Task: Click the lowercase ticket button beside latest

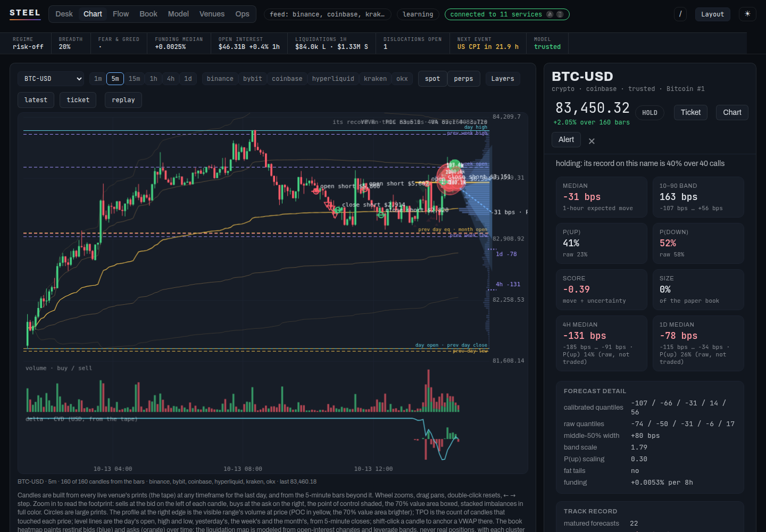Action: click(x=78, y=100)
